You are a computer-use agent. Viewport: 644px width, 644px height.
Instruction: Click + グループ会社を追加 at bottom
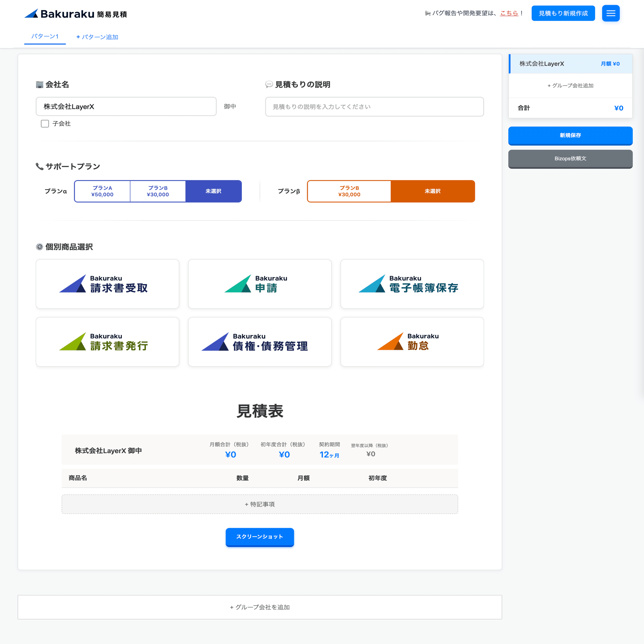click(260, 607)
